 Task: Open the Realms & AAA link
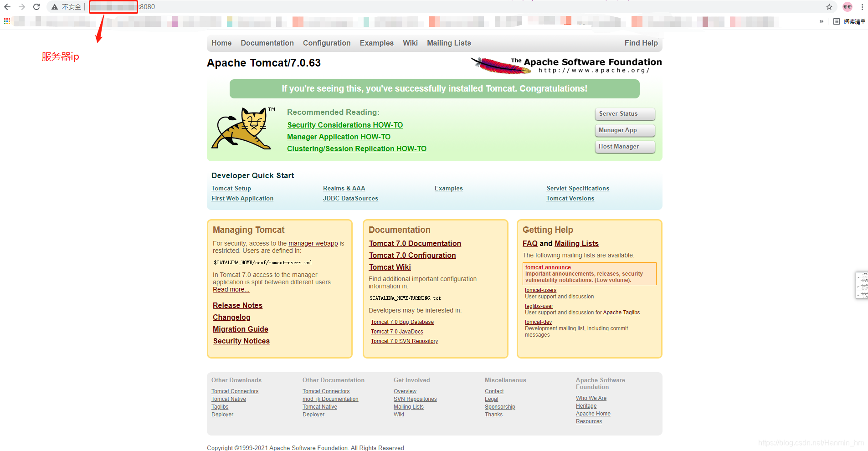344,188
